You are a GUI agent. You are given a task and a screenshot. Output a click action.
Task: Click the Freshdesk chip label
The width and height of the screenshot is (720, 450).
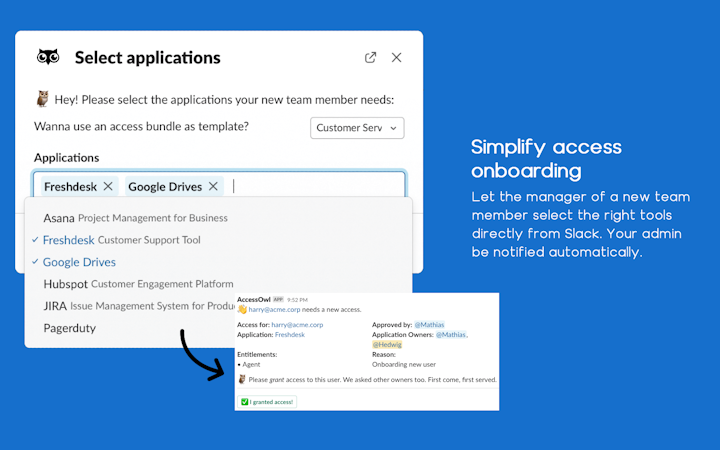click(x=70, y=186)
